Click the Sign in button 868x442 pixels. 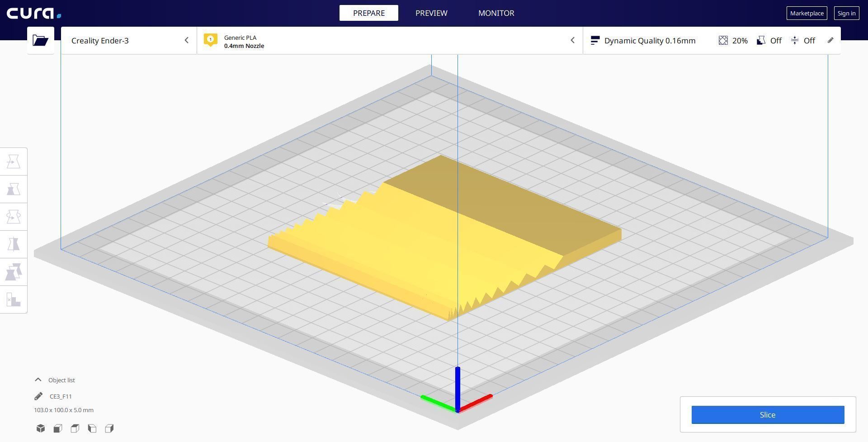(x=846, y=13)
